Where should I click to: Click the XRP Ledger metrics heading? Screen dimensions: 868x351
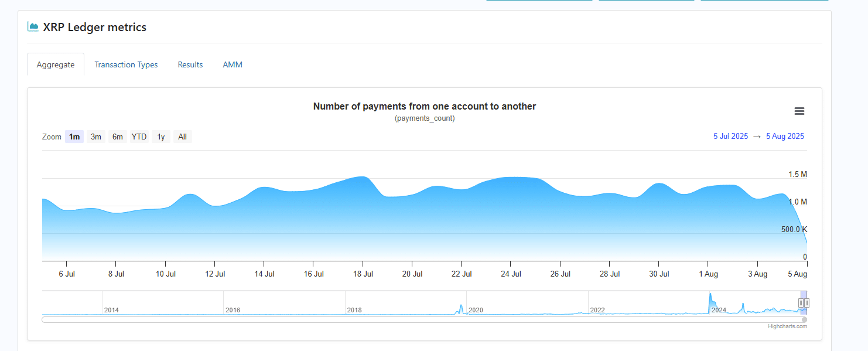point(95,27)
